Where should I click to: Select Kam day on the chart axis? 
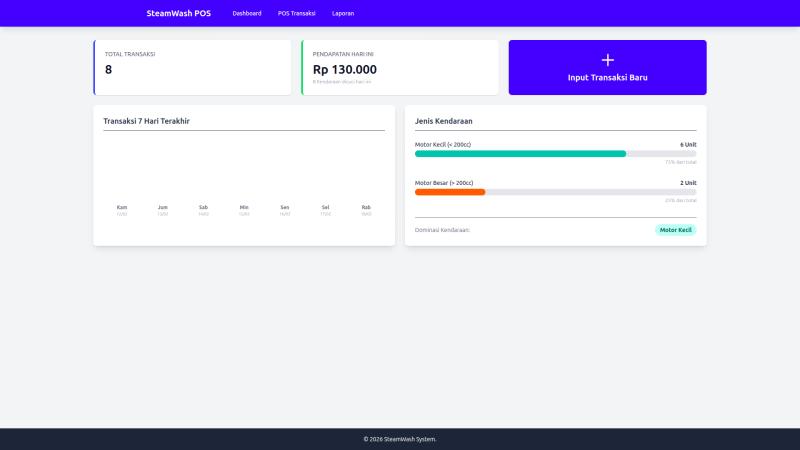click(x=122, y=207)
